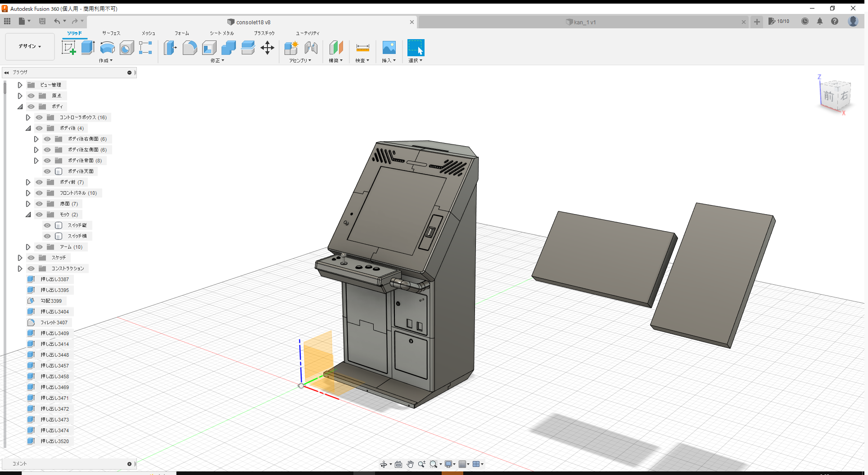This screenshot has height=475, width=868.
Task: Open the Insert Canvas image tool
Action: click(x=389, y=47)
